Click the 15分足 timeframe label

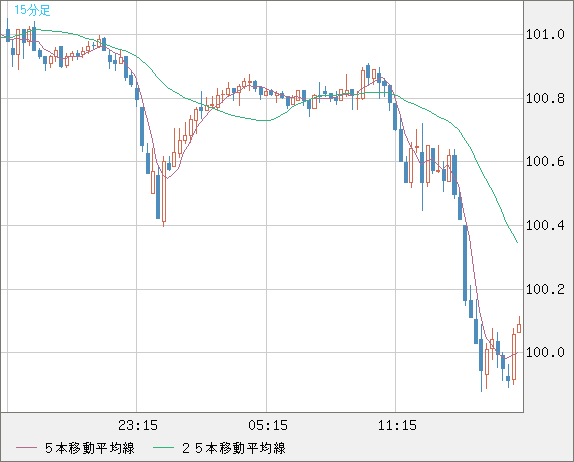(32, 10)
